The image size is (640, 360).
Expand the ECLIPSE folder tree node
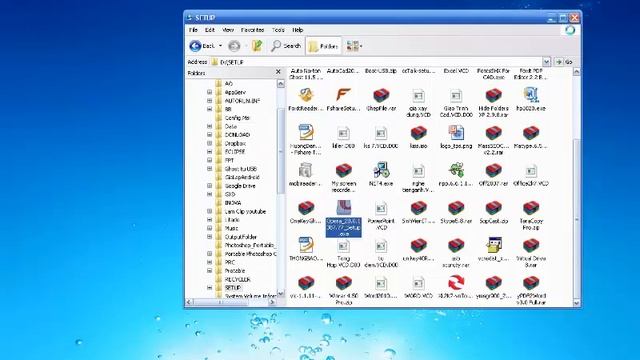tap(209, 151)
